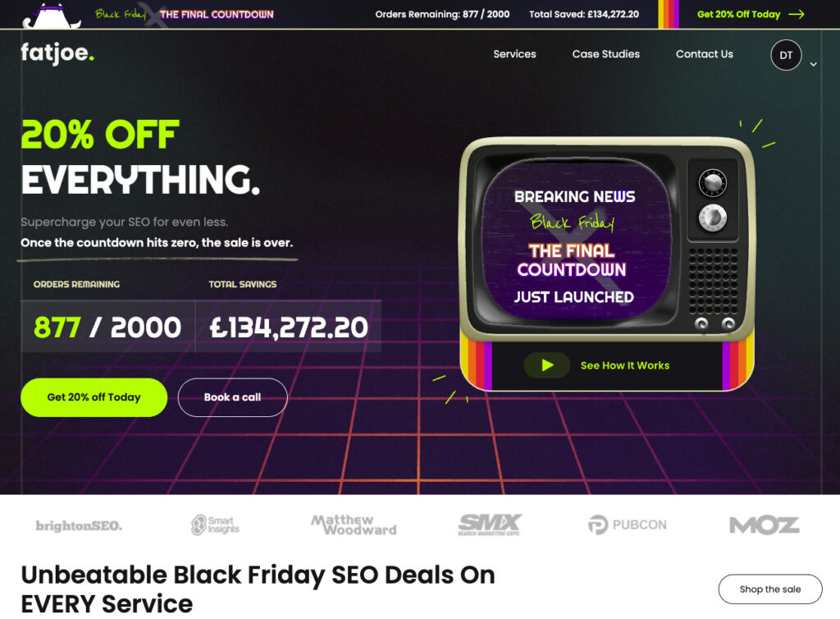Select the Smart Insights logo
The width and height of the screenshot is (840, 619).
click(216, 525)
